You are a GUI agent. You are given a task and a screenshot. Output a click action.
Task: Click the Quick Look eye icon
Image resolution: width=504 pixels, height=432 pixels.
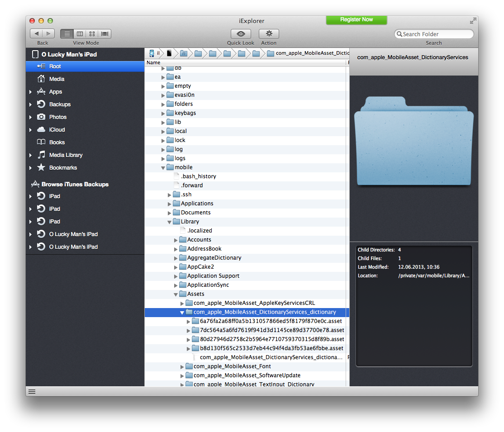[240, 34]
